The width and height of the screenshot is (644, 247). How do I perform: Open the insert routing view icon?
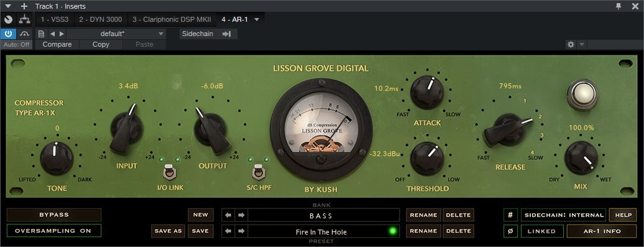point(25,19)
